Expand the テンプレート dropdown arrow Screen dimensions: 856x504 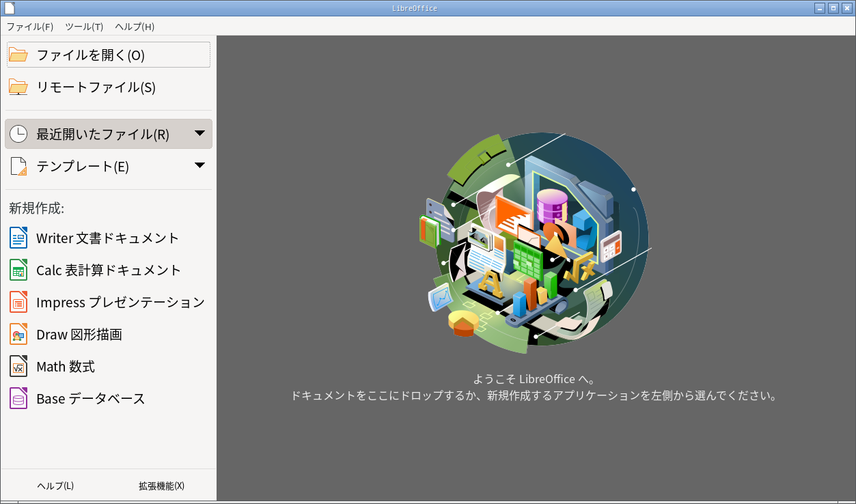pos(199,165)
